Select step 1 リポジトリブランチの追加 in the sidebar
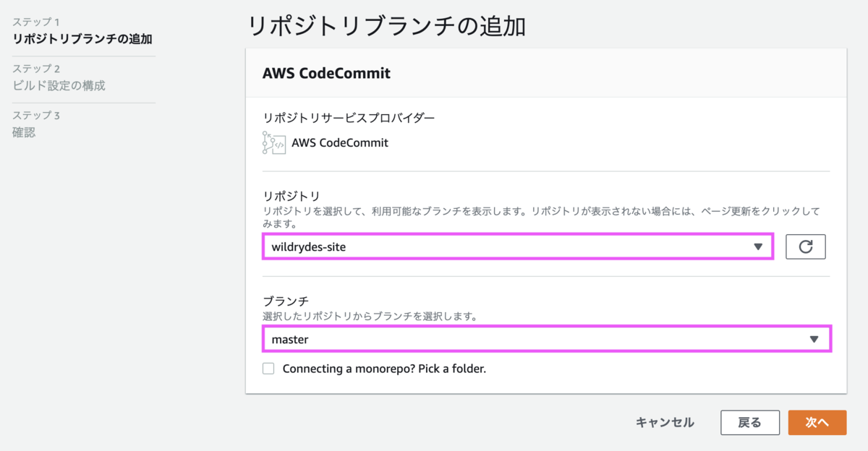This screenshot has height=451, width=868. [x=82, y=39]
